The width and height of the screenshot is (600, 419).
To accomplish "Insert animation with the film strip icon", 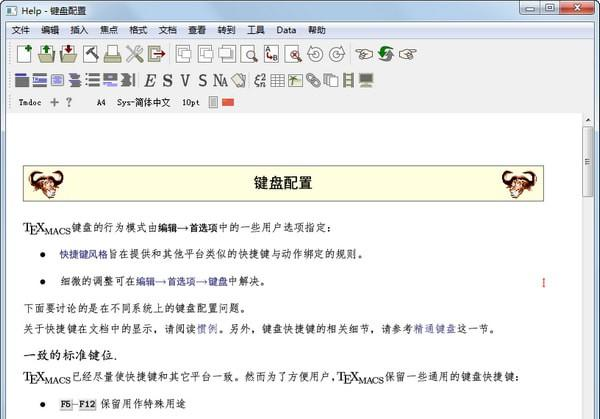I will coord(348,80).
